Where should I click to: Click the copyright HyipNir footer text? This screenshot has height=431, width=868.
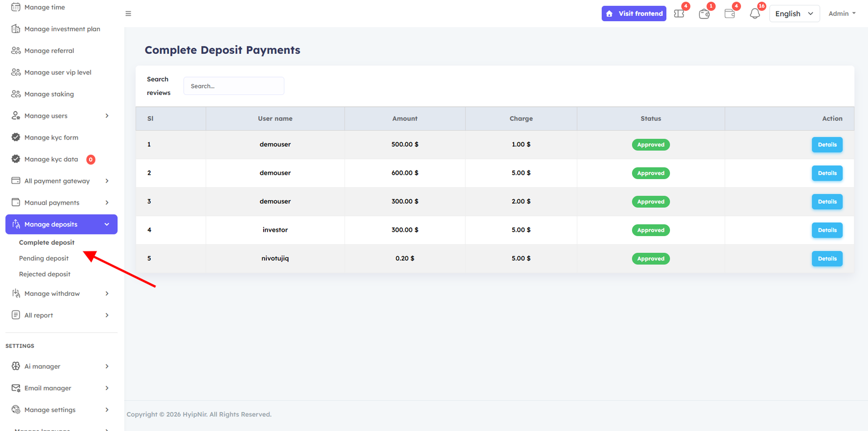tap(199, 414)
